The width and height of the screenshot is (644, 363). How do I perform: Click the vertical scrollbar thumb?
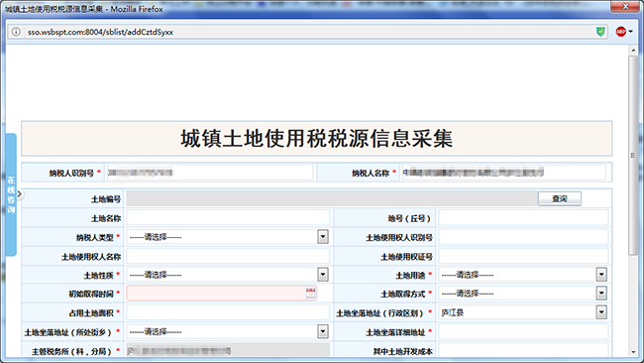point(633,155)
